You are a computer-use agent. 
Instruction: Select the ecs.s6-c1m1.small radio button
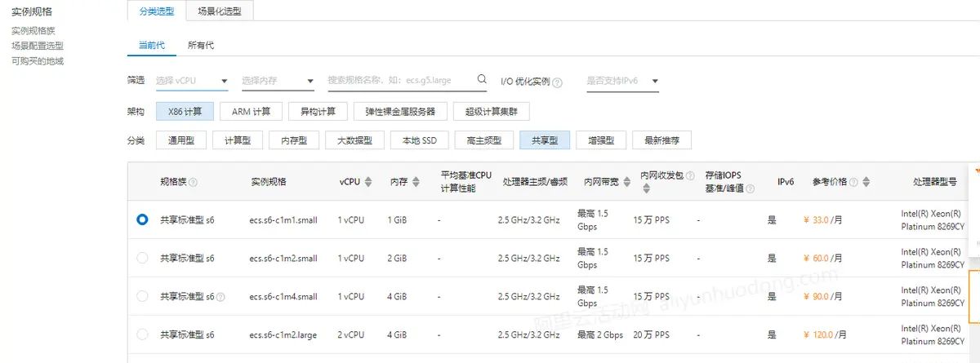tap(143, 219)
